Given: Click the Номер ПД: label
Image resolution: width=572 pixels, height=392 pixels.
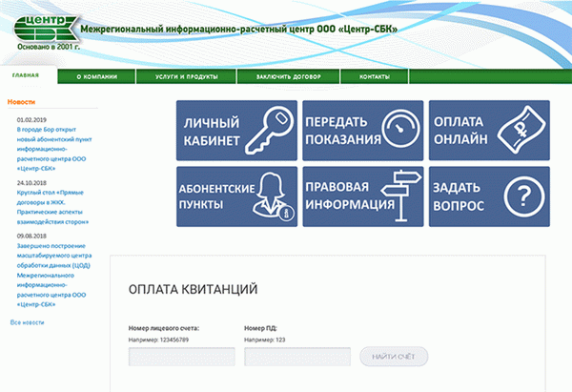Looking at the screenshot, I should point(260,328).
